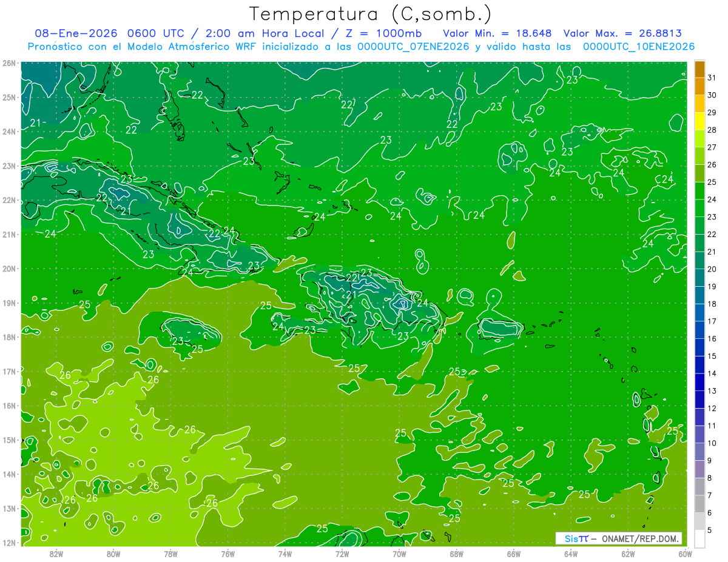Click '2:00 am Hora Local' text
The image size is (728, 562).
264,33
